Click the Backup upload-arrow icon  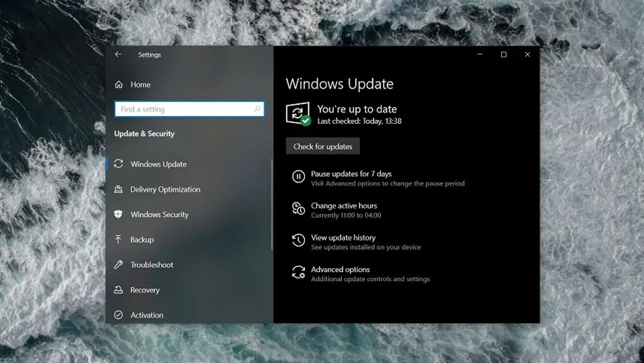[118, 239]
